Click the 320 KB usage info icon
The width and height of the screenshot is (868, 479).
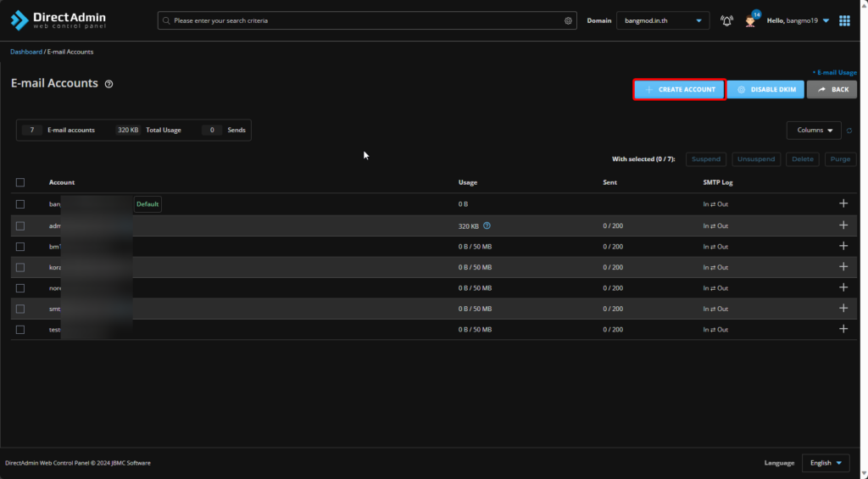pos(487,226)
